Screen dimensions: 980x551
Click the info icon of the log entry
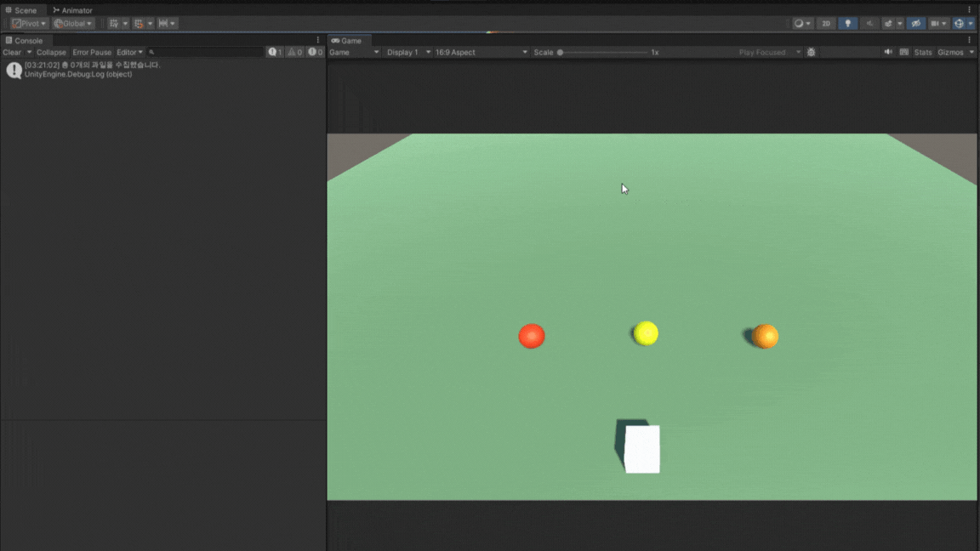[x=14, y=70]
